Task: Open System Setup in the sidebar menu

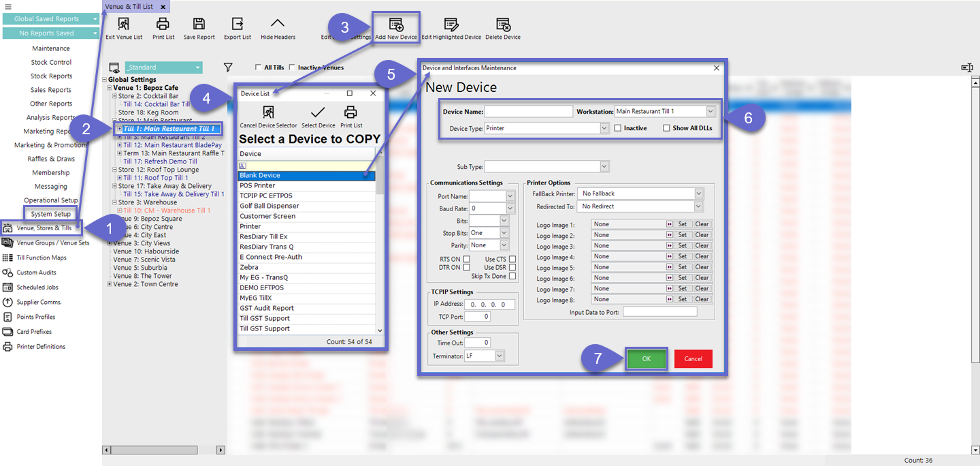Action: point(51,214)
